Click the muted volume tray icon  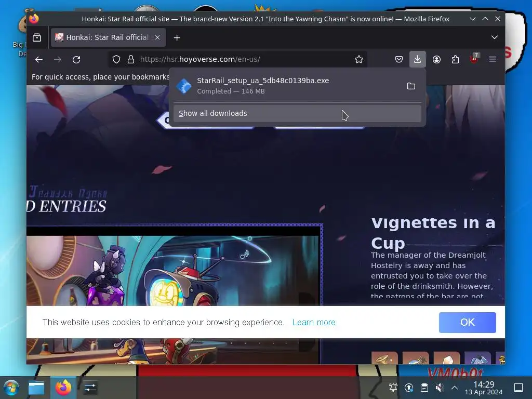coord(440,388)
